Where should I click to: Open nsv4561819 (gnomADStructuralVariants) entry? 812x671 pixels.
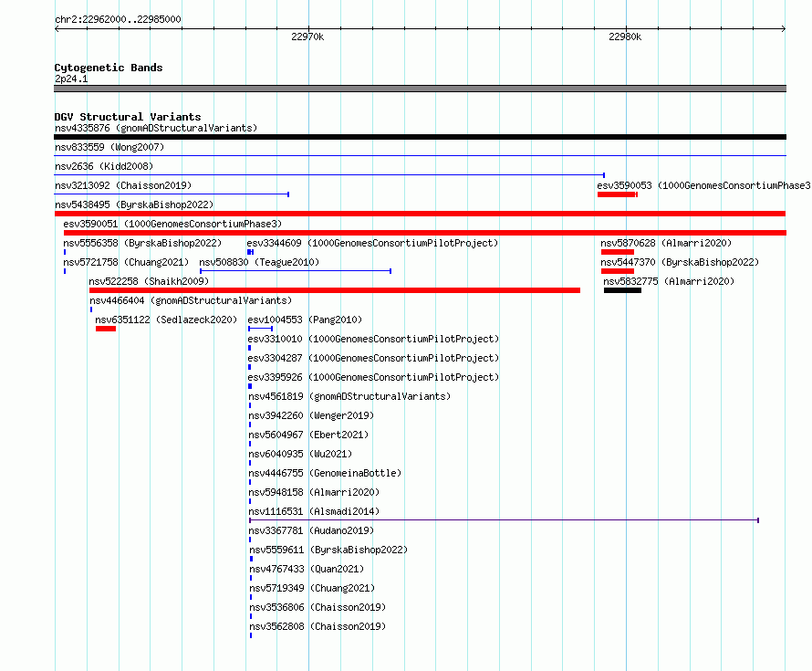349,396
